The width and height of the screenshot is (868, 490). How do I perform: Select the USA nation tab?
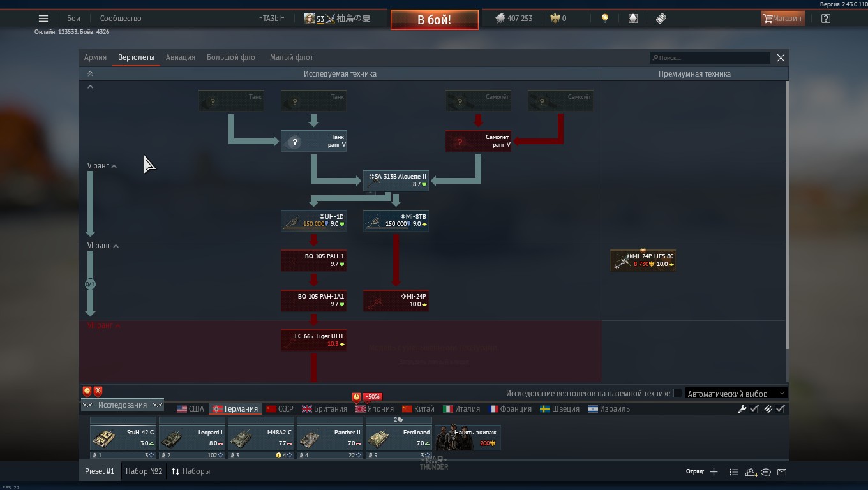coord(190,409)
